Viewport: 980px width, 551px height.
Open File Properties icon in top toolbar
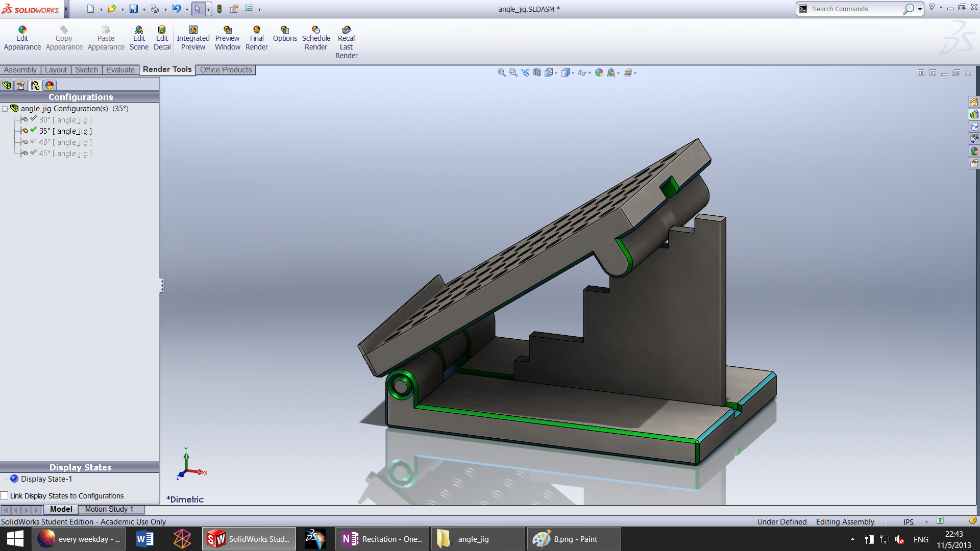[234, 9]
